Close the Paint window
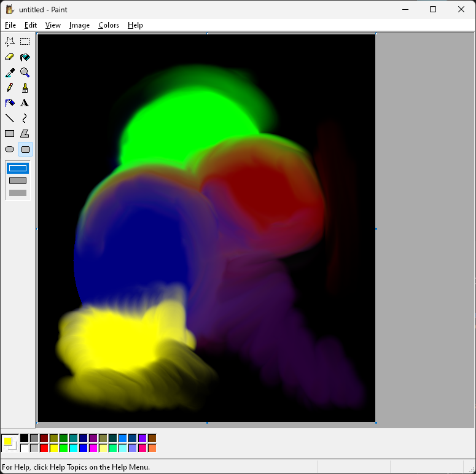The width and height of the screenshot is (476, 474). pyautogui.click(x=461, y=9)
